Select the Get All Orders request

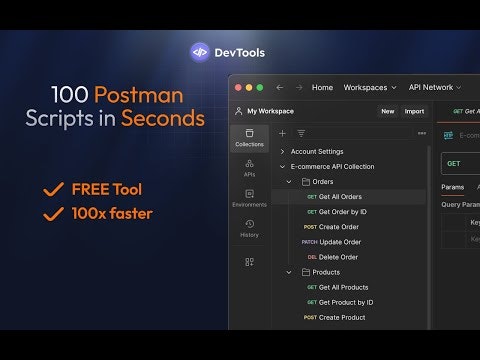click(349, 197)
